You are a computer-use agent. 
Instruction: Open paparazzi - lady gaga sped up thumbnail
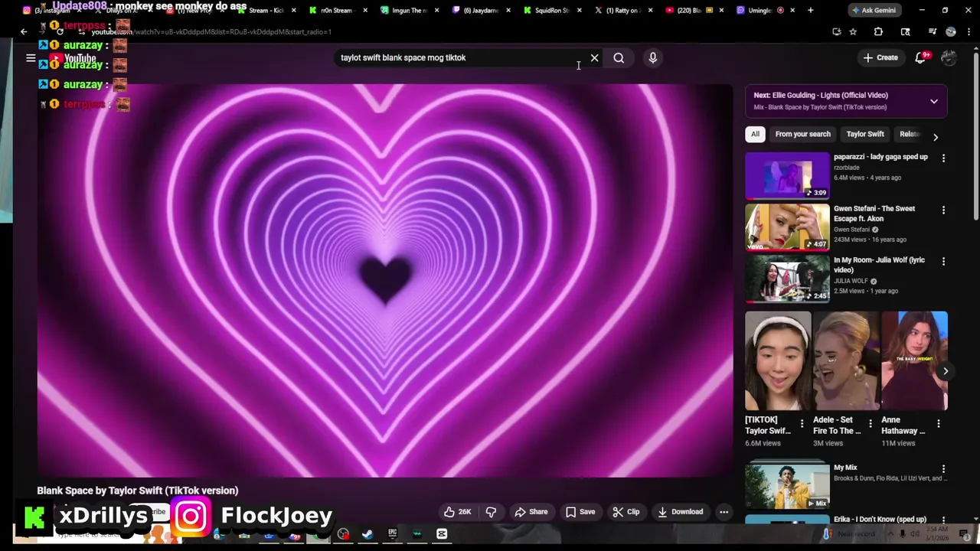[x=787, y=175]
